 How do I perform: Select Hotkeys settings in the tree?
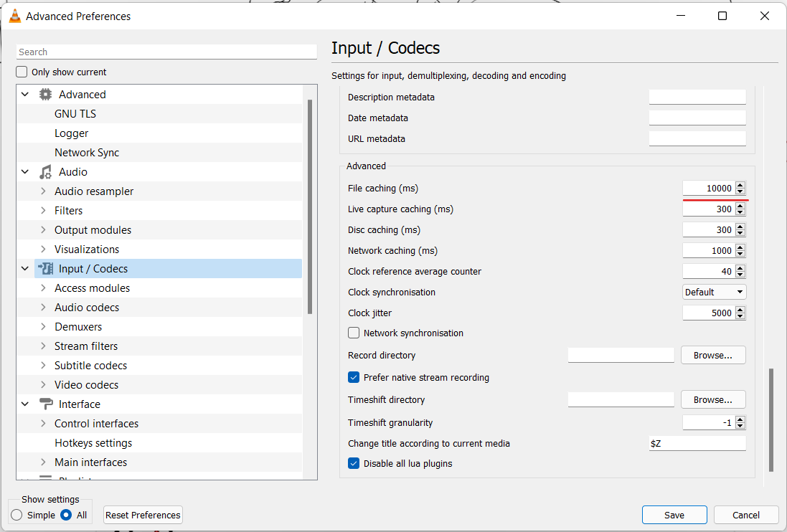pyautogui.click(x=93, y=443)
